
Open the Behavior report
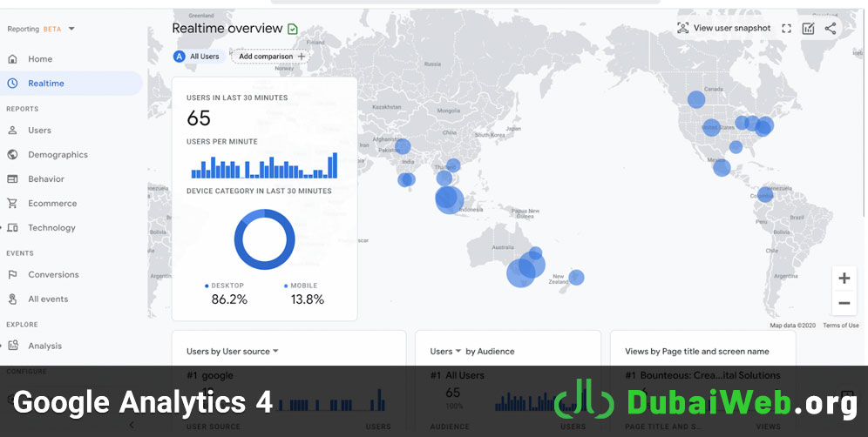pyautogui.click(x=46, y=179)
